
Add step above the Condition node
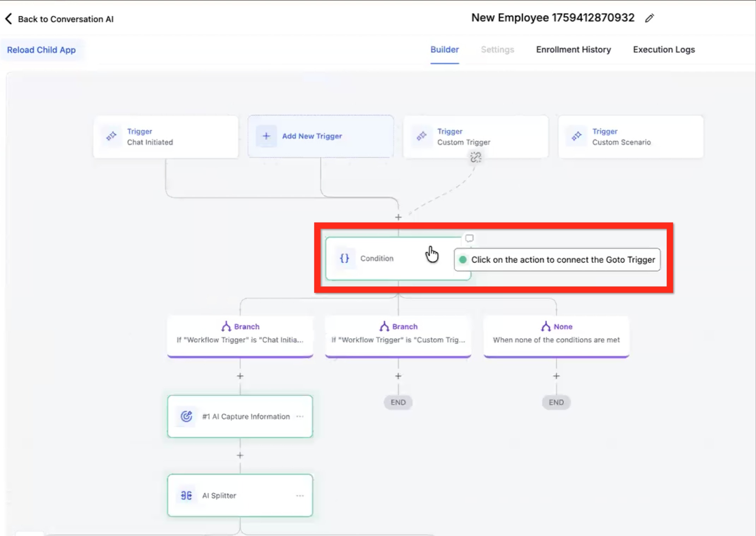pyautogui.click(x=398, y=217)
